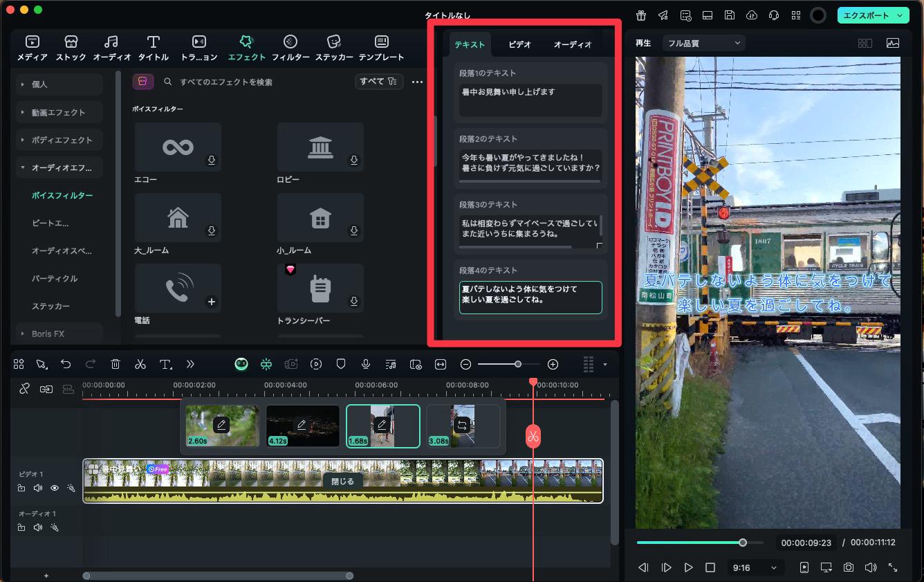The width and height of the screenshot is (924, 582).
Task: Open the フル品質 playback quality dropdown
Action: click(x=703, y=43)
